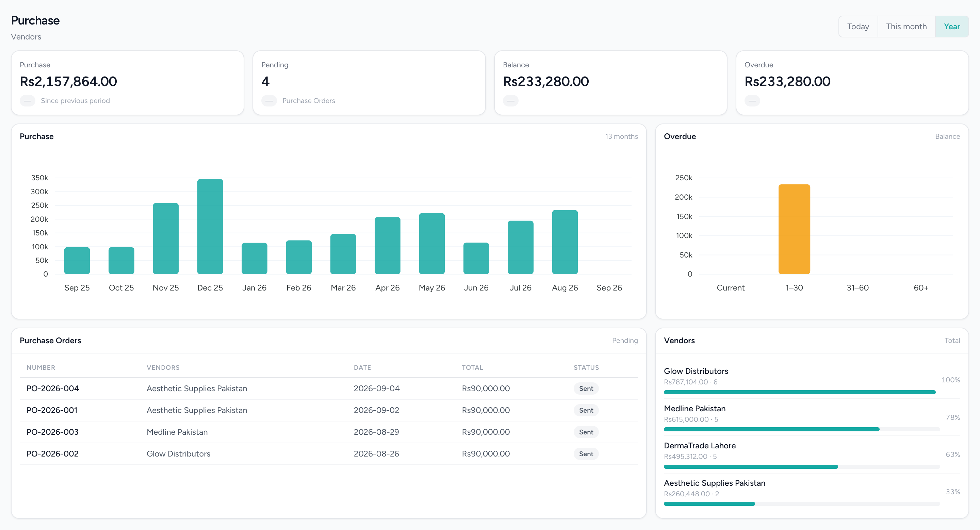Click the Sent status badge for PO-2026-003
This screenshot has height=530, width=980.
tap(586, 432)
